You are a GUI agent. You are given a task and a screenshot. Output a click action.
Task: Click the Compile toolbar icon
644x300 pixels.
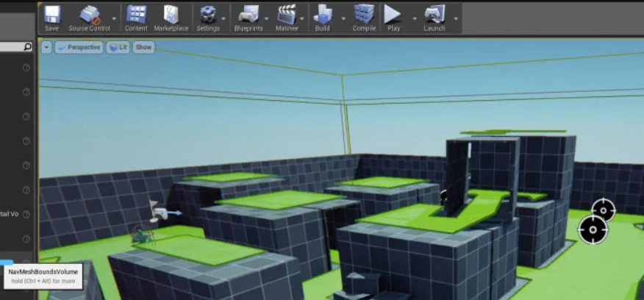click(x=364, y=18)
